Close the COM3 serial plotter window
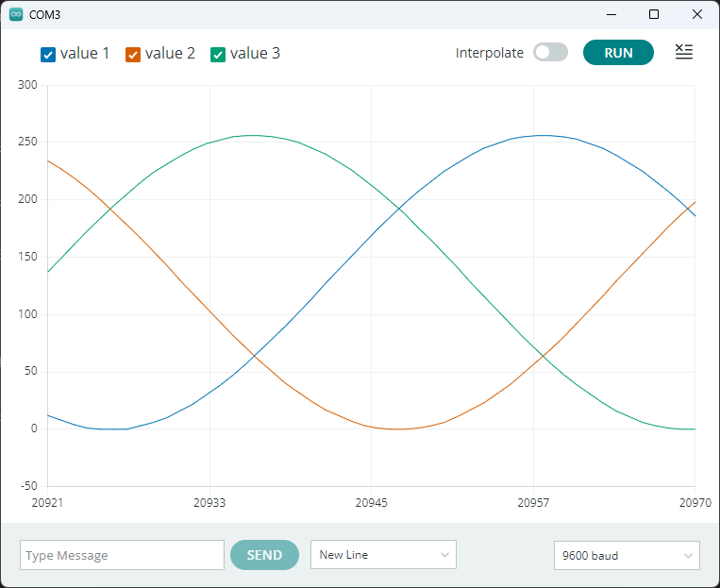 (697, 15)
